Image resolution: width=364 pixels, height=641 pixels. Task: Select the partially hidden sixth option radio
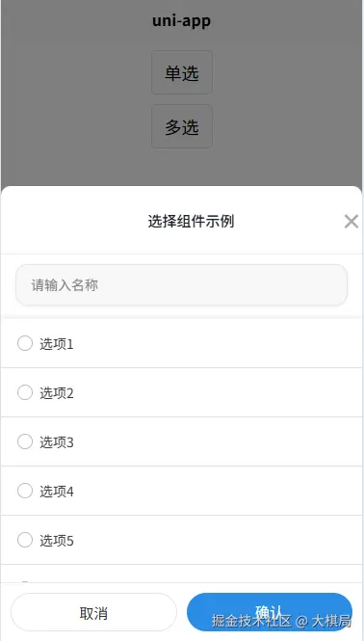point(25,582)
